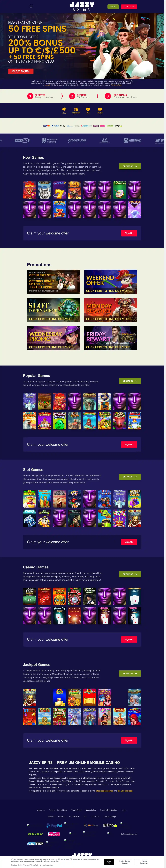This screenshot has width=166, height=868.
Task: Click the 24/7 Support icon
Action: pyautogui.click(x=64, y=109)
